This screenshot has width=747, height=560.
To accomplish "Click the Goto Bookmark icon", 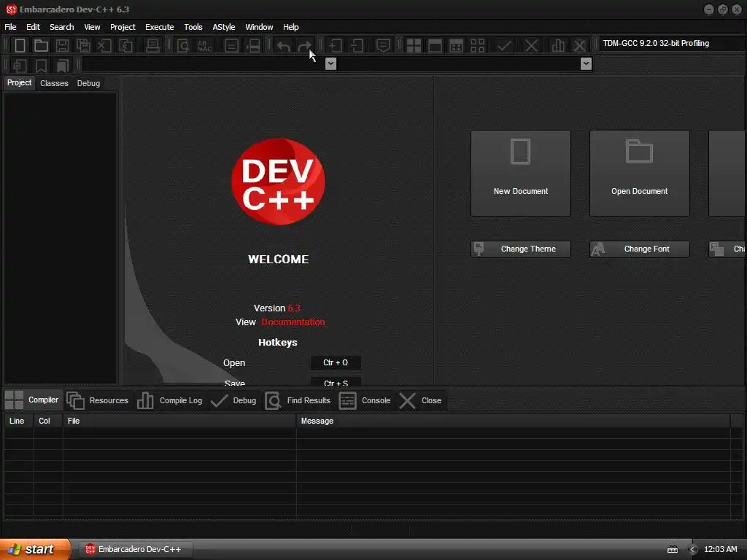I will coord(62,65).
